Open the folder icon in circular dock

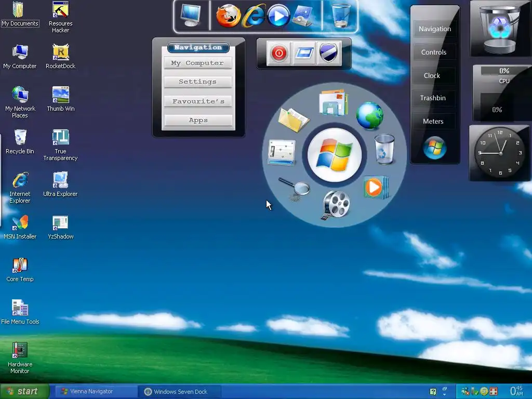pyautogui.click(x=294, y=120)
